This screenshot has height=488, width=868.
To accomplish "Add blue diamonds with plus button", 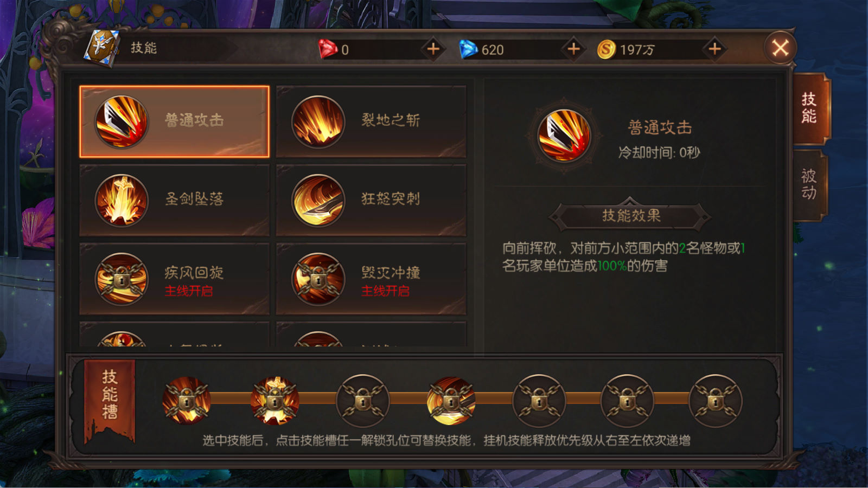I will click(573, 49).
